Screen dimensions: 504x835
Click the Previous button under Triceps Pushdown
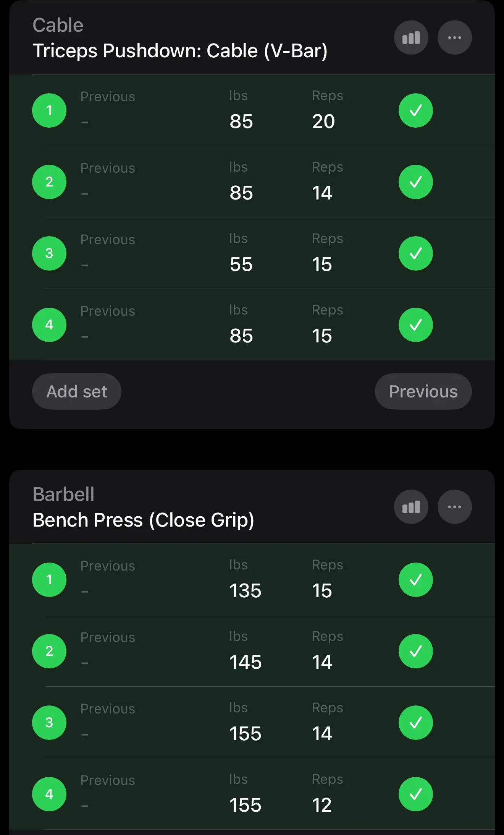[423, 391]
